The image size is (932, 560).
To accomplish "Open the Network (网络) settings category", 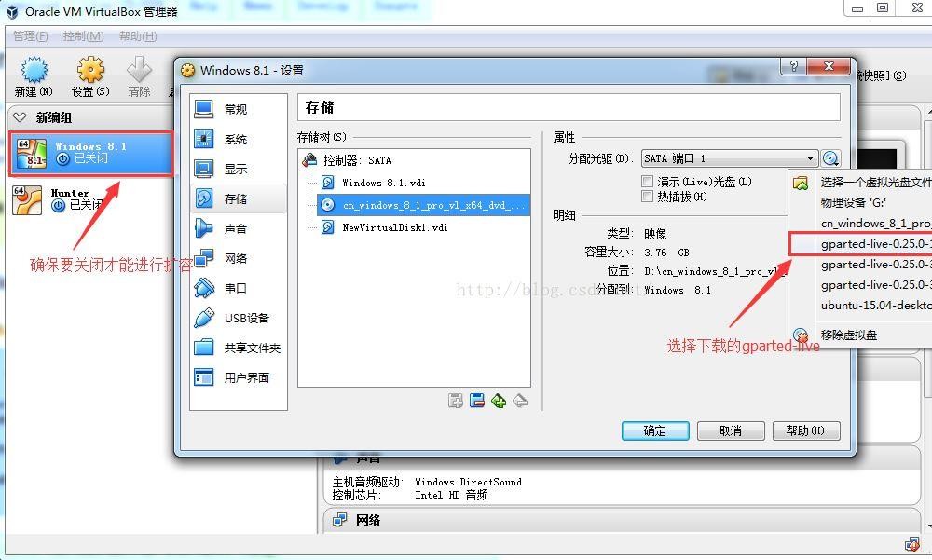I will tap(235, 258).
